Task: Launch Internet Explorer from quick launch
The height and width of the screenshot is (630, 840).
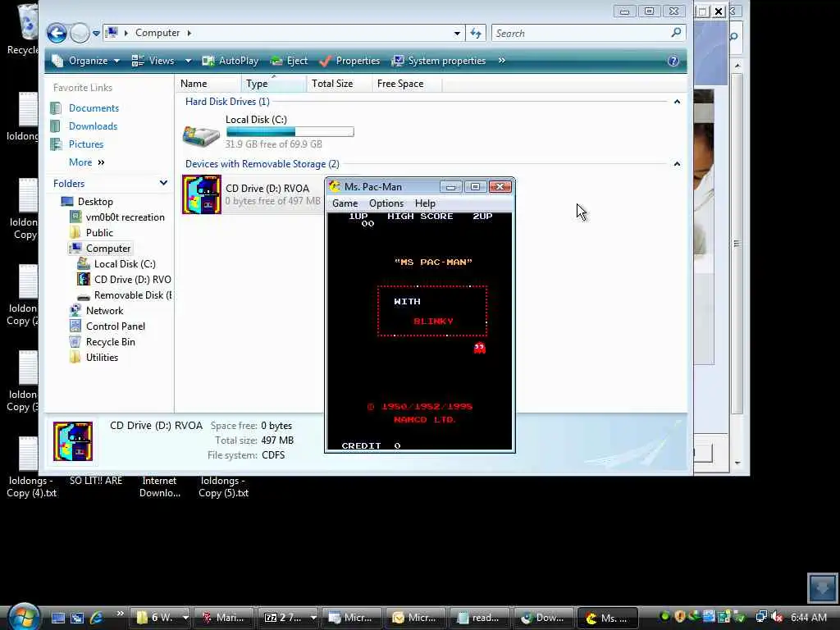Action: [x=97, y=618]
